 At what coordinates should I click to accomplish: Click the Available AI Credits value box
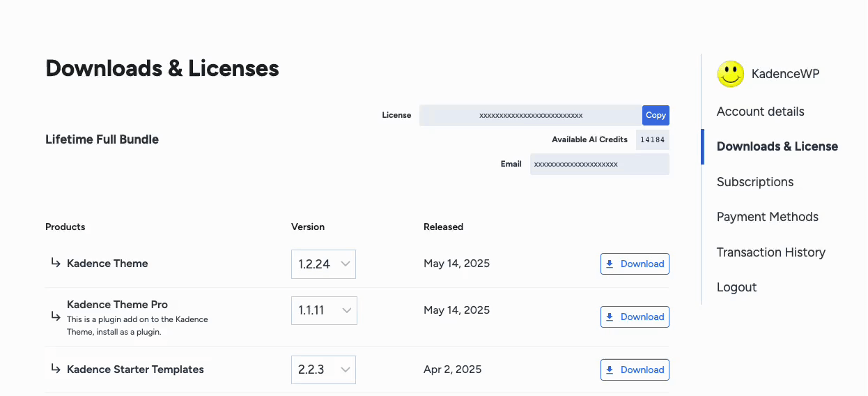tap(652, 139)
